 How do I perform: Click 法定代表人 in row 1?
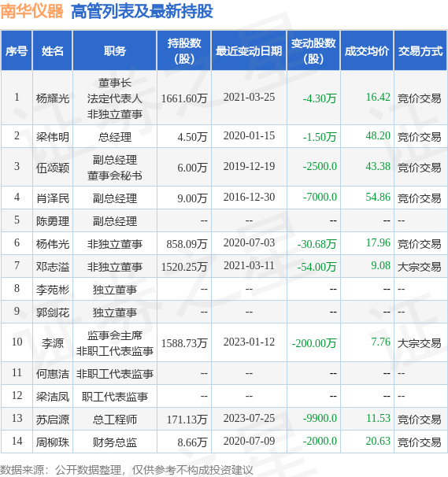click(115, 98)
